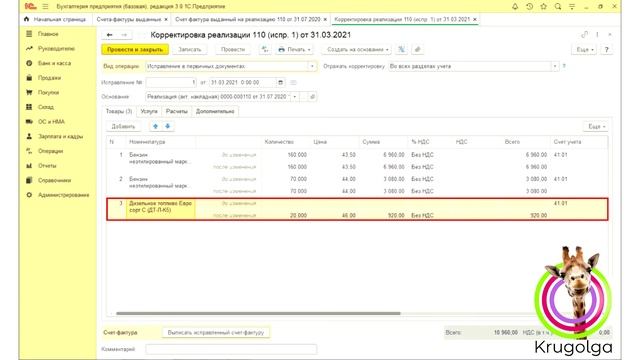The image size is (640, 360).
Task: Close the Счета-фактуры выданные tab
Action: (166, 20)
